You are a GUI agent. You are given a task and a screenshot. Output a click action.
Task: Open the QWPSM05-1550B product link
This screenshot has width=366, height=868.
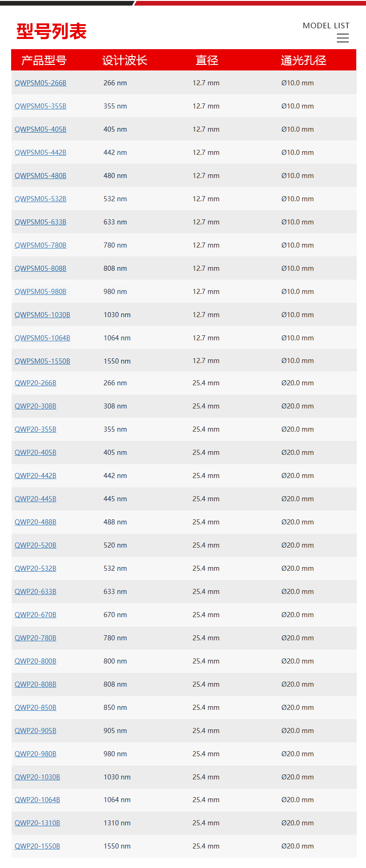pyautogui.click(x=42, y=361)
